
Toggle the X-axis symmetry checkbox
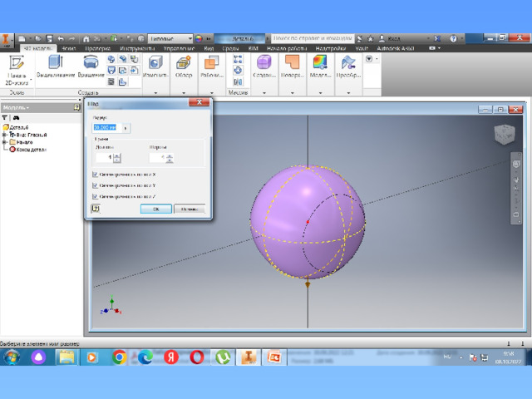pyautogui.click(x=95, y=175)
